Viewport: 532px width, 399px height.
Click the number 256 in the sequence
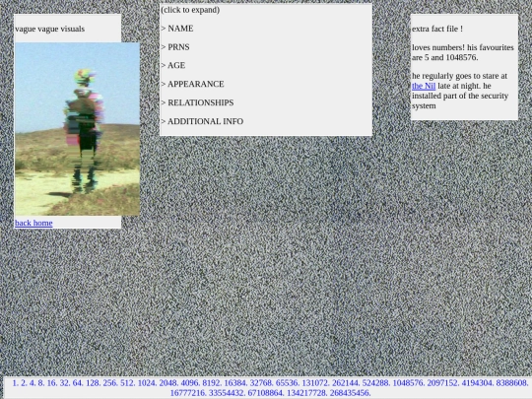pos(110,383)
